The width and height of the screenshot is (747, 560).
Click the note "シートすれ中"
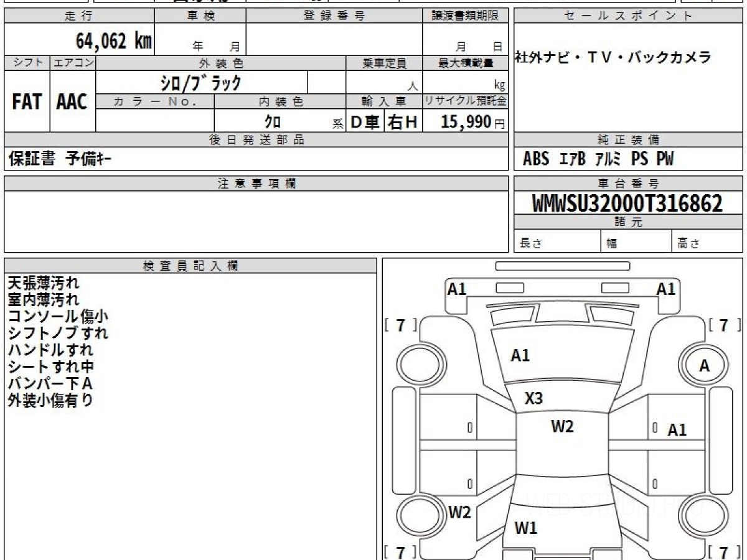[x=50, y=366]
